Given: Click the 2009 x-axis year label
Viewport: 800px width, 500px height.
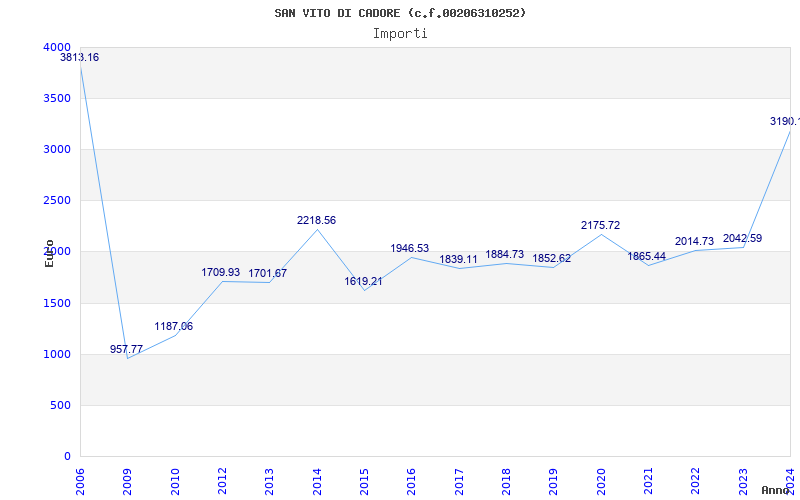Looking at the screenshot, I should click(x=128, y=482).
